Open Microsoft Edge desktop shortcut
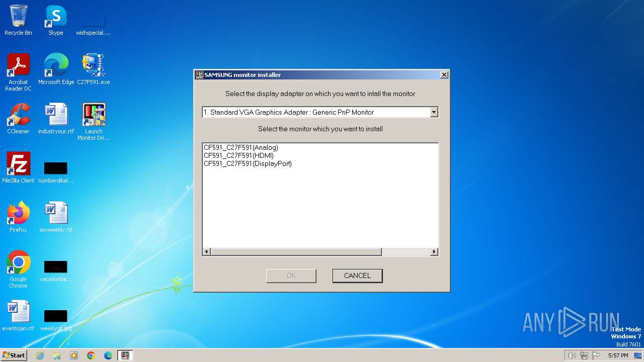The image size is (644, 362). pyautogui.click(x=56, y=69)
